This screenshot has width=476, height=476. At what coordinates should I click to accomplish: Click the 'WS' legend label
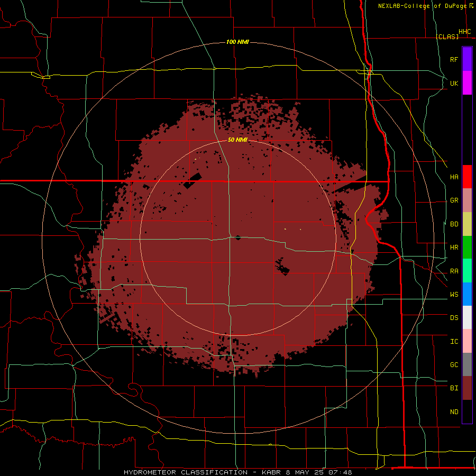coord(454,295)
